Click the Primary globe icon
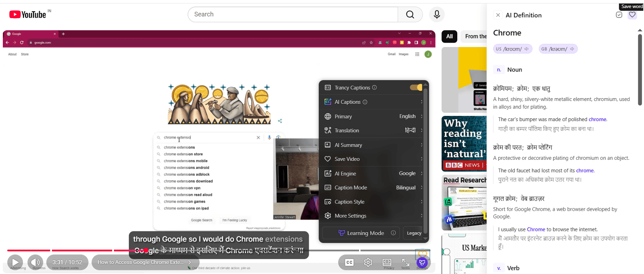 [x=328, y=116]
